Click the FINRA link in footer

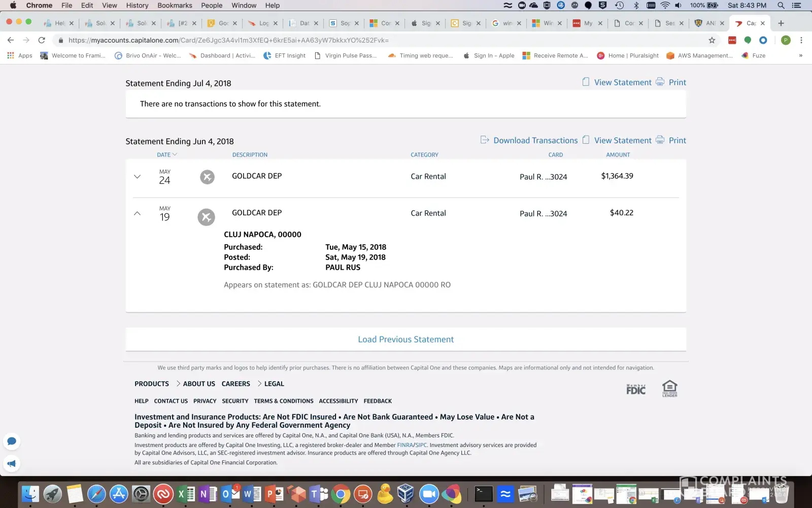click(x=404, y=445)
